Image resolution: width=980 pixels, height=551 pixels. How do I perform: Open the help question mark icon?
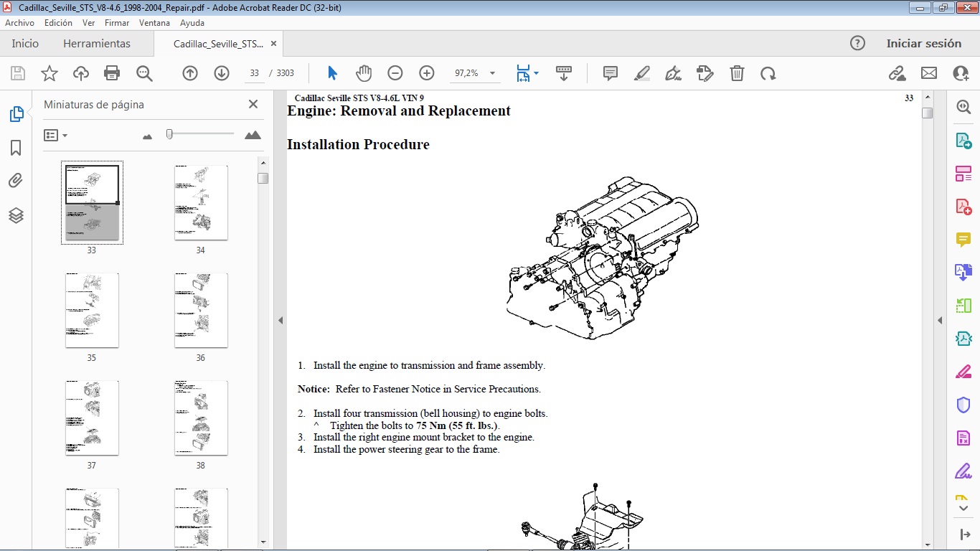point(857,43)
